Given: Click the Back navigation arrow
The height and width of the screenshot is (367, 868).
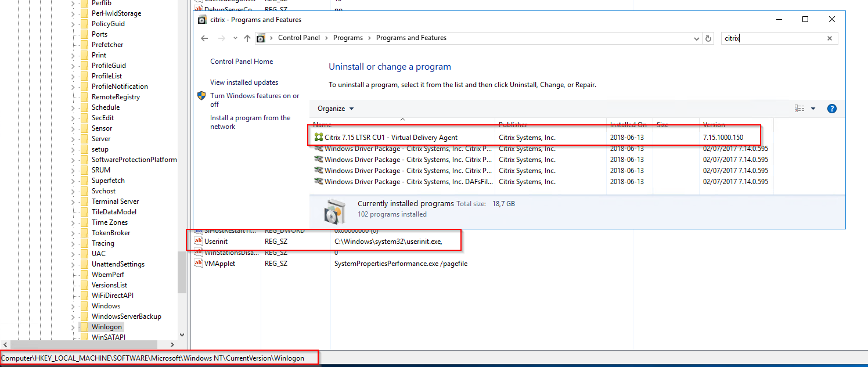Looking at the screenshot, I should click(204, 38).
